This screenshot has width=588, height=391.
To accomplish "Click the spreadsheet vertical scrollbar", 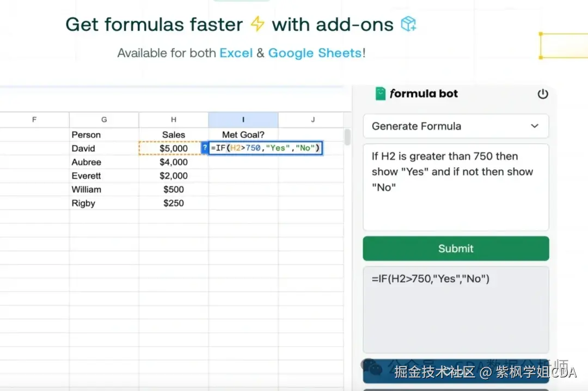I will point(347,138).
